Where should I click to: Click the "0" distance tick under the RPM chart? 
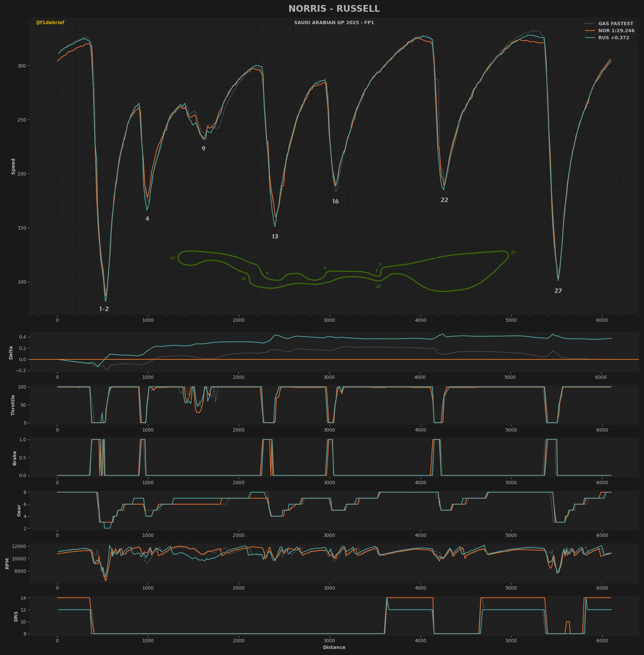point(57,588)
